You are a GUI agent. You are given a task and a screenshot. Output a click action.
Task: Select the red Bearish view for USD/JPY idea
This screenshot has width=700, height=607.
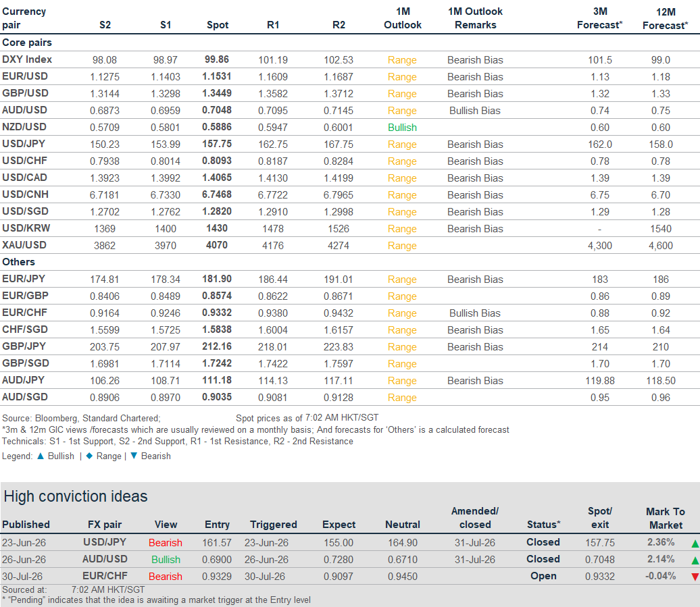(165, 543)
